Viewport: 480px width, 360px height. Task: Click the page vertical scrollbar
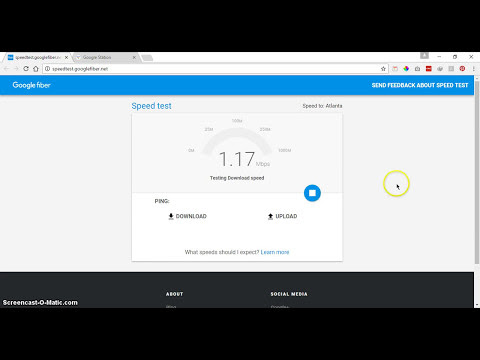(477, 172)
